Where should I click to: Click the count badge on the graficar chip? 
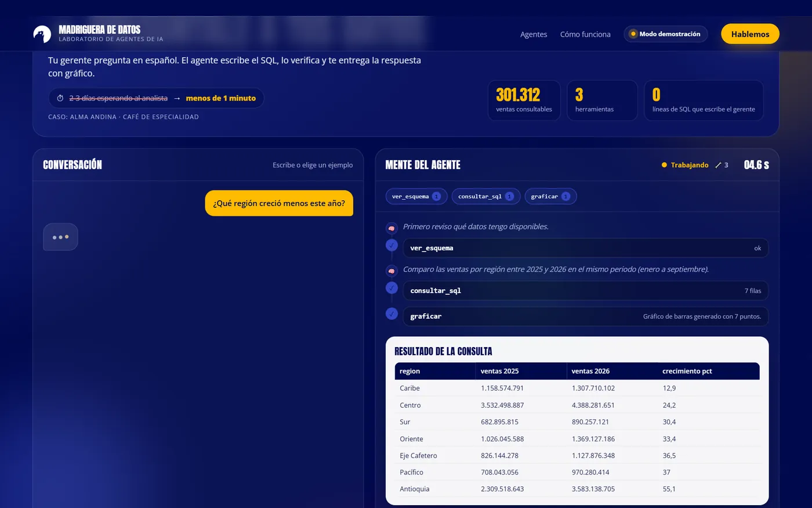click(x=565, y=196)
